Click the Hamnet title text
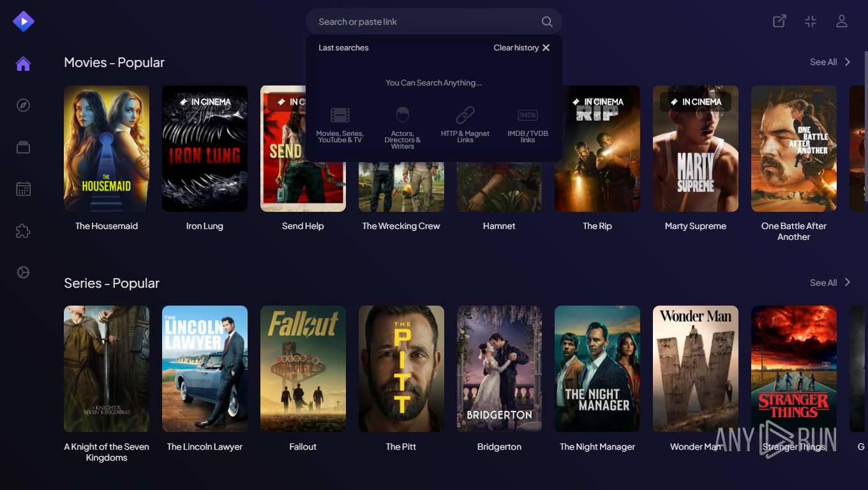This screenshot has height=490, width=868. tap(499, 226)
